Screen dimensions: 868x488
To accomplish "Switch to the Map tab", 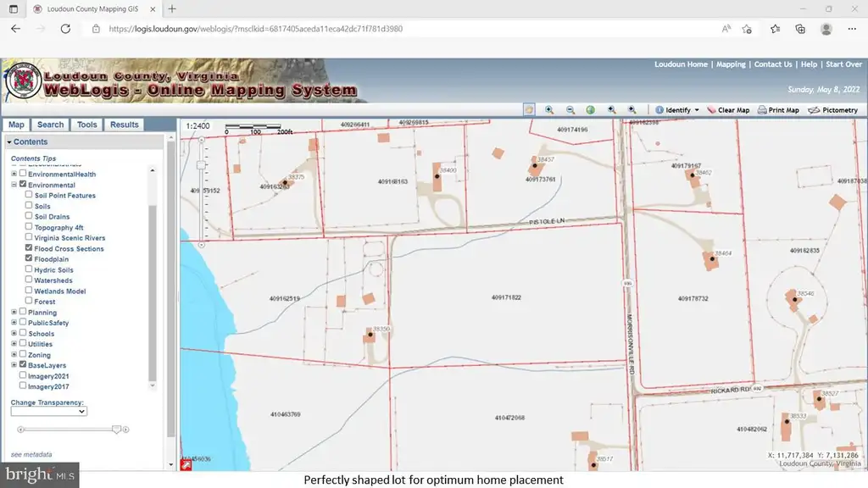I will click(16, 125).
